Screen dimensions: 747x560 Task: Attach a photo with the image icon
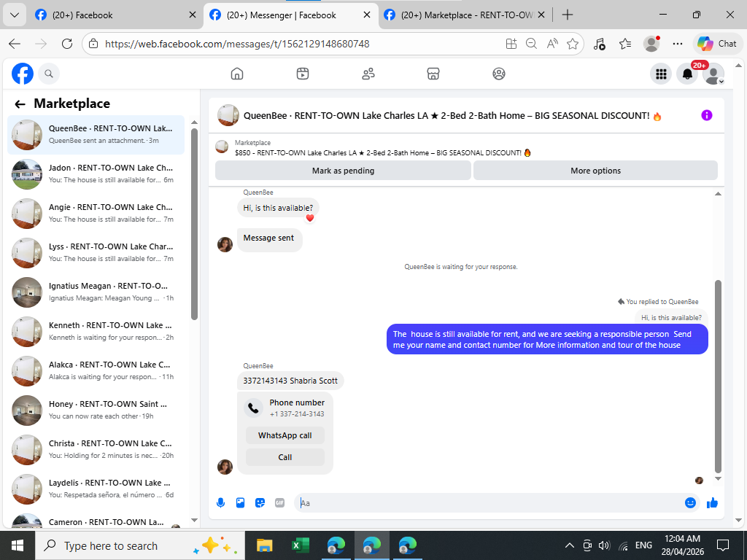241,503
